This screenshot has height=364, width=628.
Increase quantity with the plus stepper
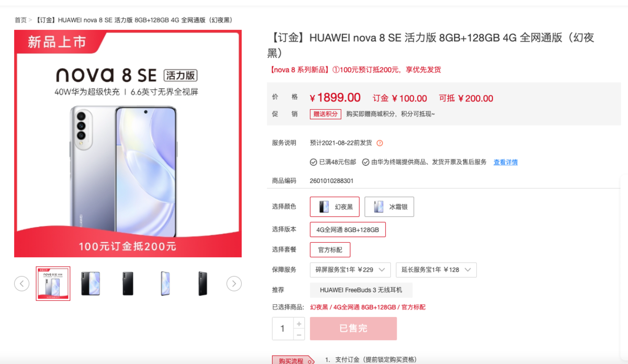click(299, 323)
